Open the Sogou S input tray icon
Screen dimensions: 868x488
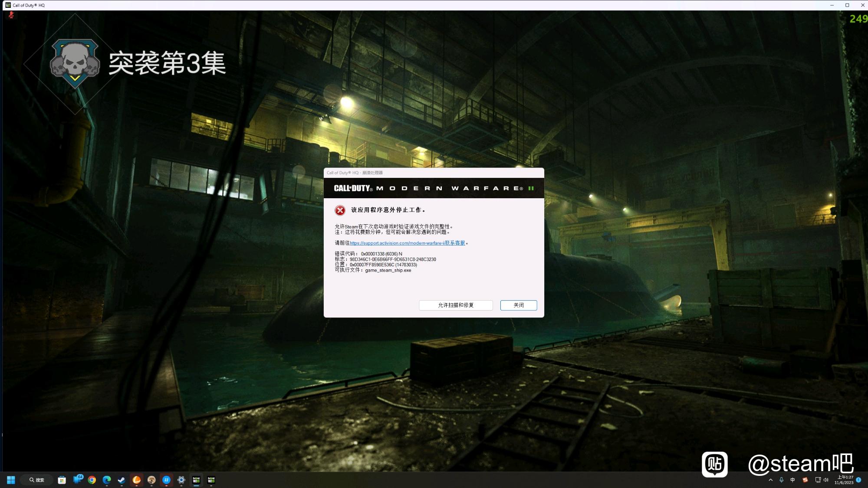(805, 480)
